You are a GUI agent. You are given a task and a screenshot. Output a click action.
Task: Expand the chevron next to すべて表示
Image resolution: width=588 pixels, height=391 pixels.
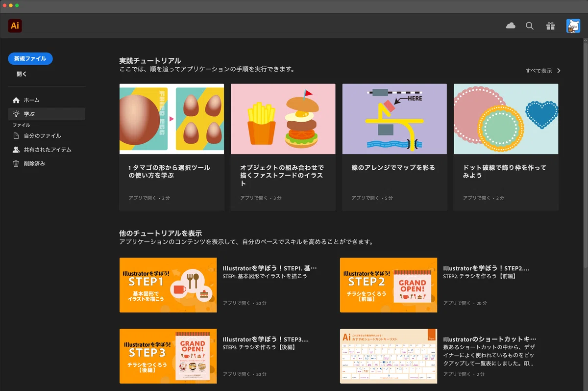point(559,71)
